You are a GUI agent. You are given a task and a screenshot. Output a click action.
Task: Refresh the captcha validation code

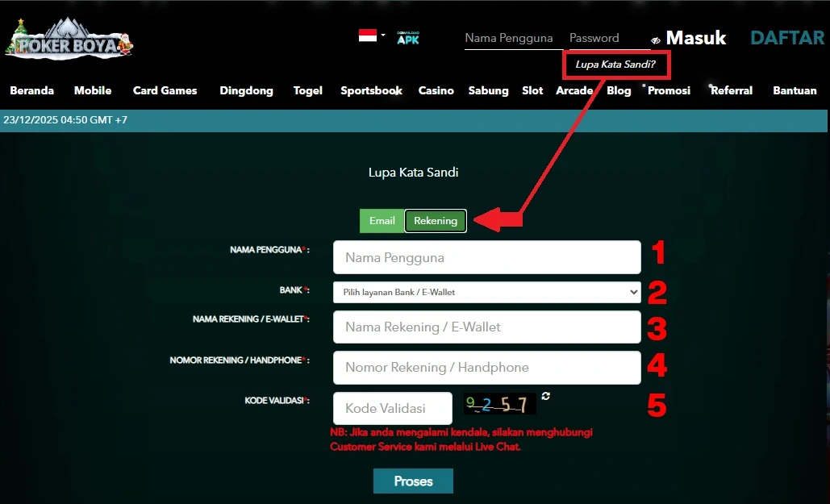(x=546, y=396)
